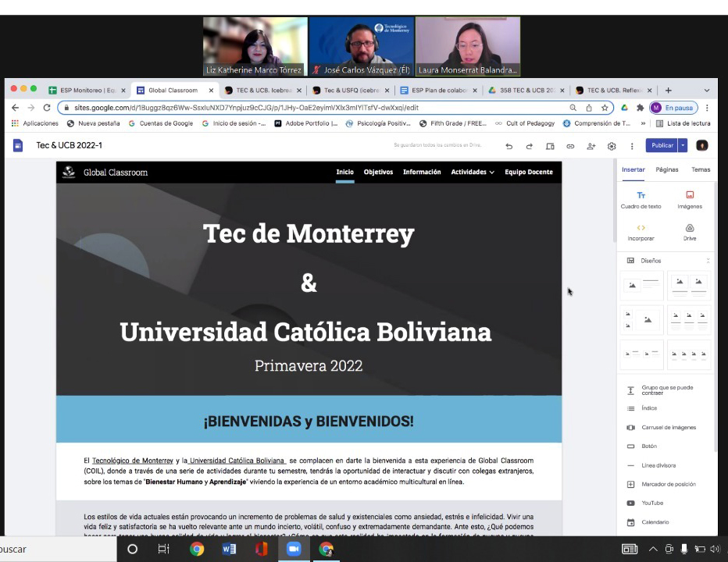This screenshot has width=728, height=562.
Task: Expand the Actividades navigation menu
Action: pyautogui.click(x=473, y=173)
